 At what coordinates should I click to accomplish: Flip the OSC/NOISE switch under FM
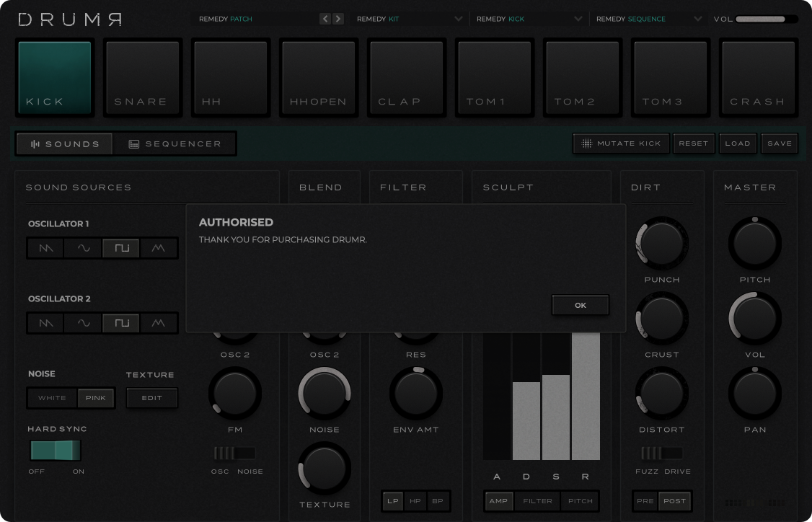(234, 453)
